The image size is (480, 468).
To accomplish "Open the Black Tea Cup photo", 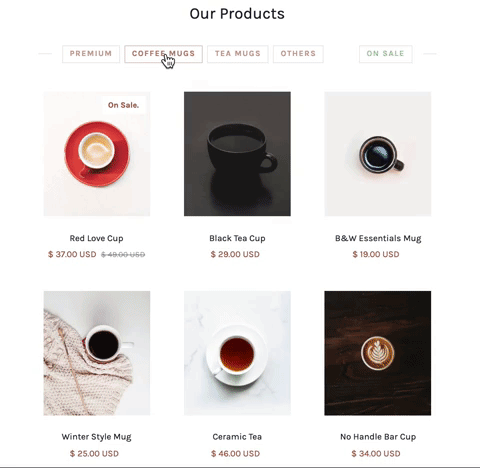I will [237, 154].
